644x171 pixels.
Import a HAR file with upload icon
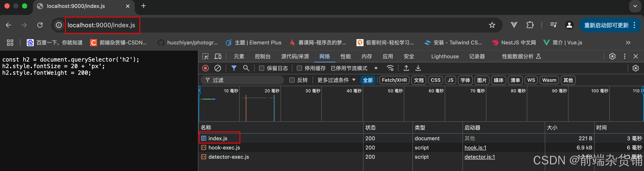406,68
